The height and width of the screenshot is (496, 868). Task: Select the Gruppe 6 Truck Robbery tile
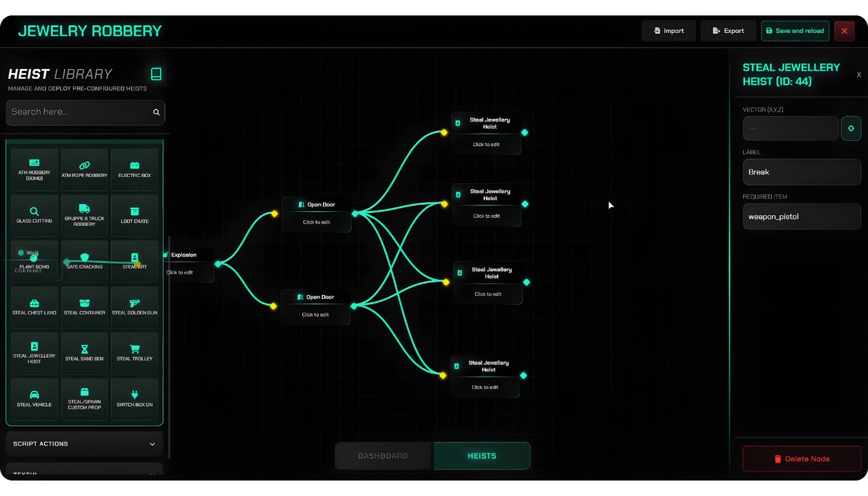coord(85,215)
